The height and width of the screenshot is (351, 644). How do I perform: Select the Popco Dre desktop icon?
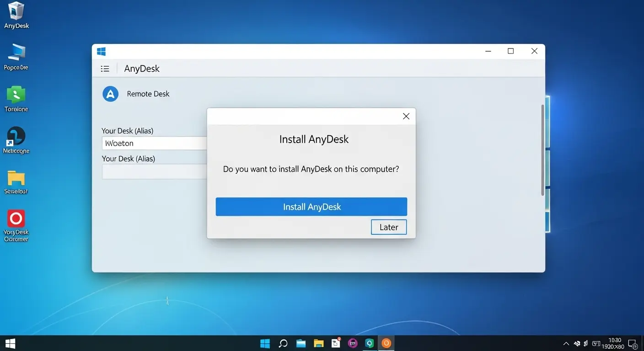click(16, 57)
